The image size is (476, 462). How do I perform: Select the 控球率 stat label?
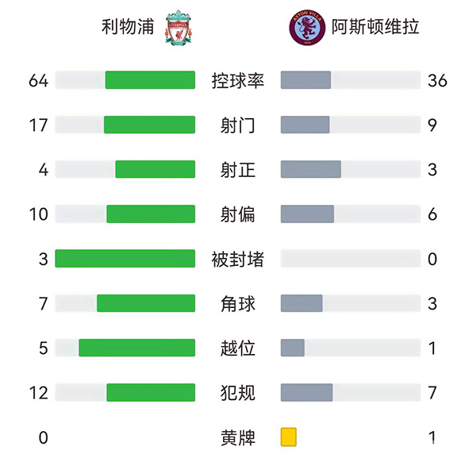pos(237,80)
